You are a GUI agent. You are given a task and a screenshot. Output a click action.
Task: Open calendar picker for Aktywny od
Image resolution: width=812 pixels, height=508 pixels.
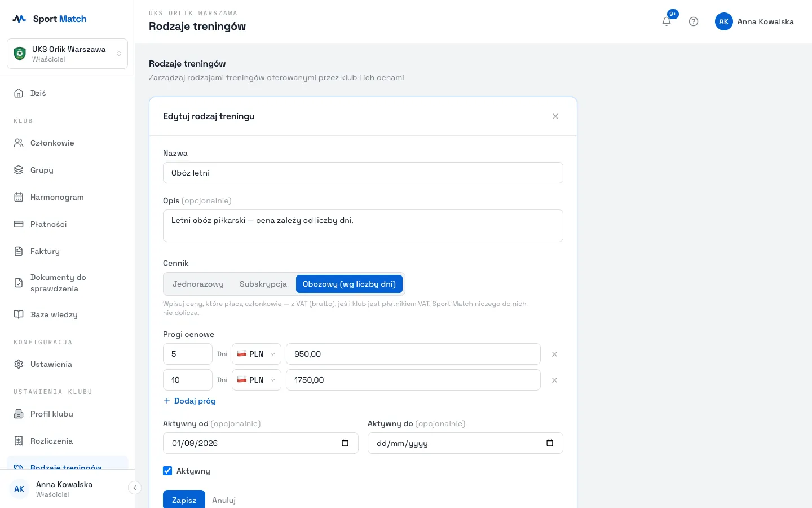tap(345, 443)
